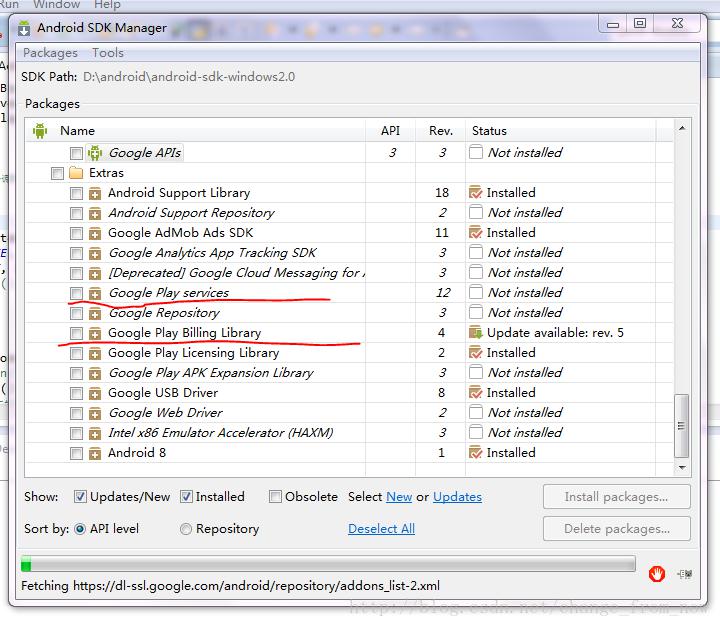Check the Google Play Billing Library checkbox
Viewport: 720px width, 627px height.
coord(76,333)
